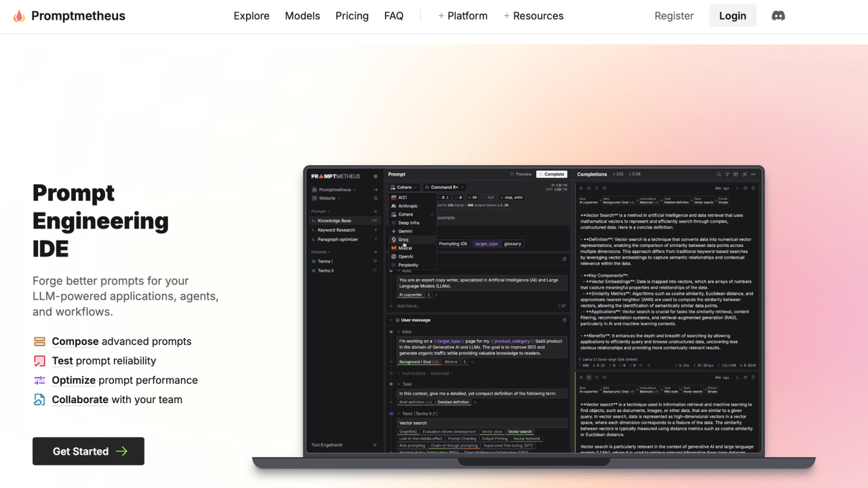Collapse the Task block using its chevron

[x=399, y=384]
